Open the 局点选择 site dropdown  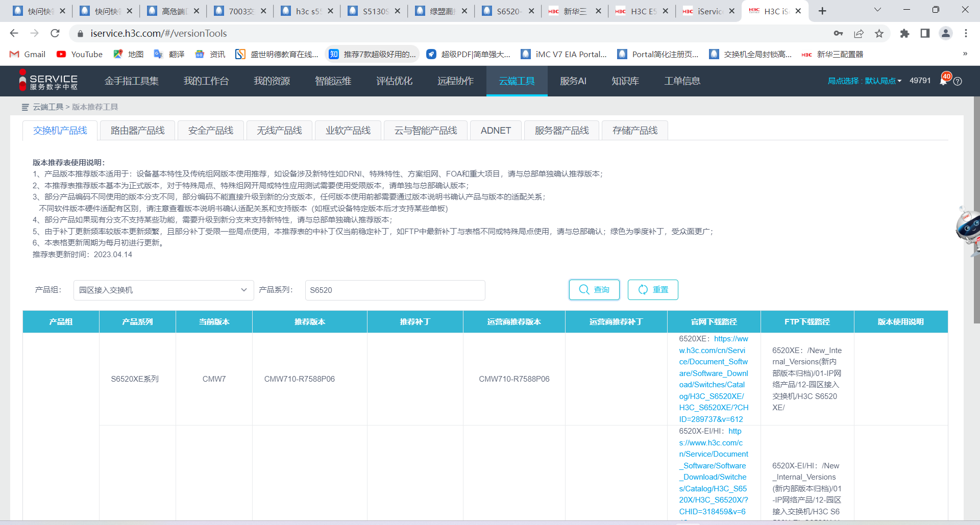click(864, 81)
